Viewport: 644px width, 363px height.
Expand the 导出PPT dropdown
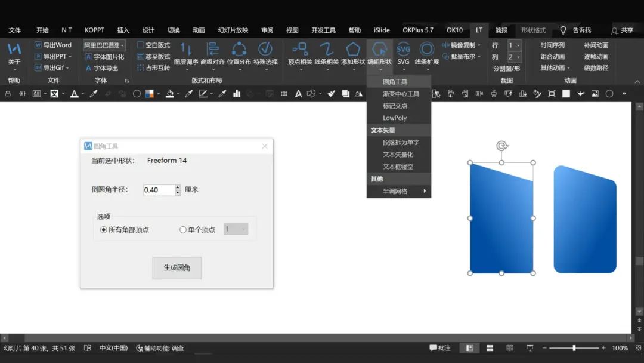tap(70, 56)
